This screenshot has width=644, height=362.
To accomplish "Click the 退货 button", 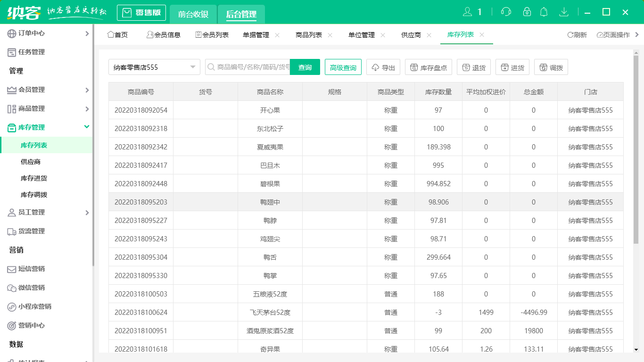I will tap(474, 67).
